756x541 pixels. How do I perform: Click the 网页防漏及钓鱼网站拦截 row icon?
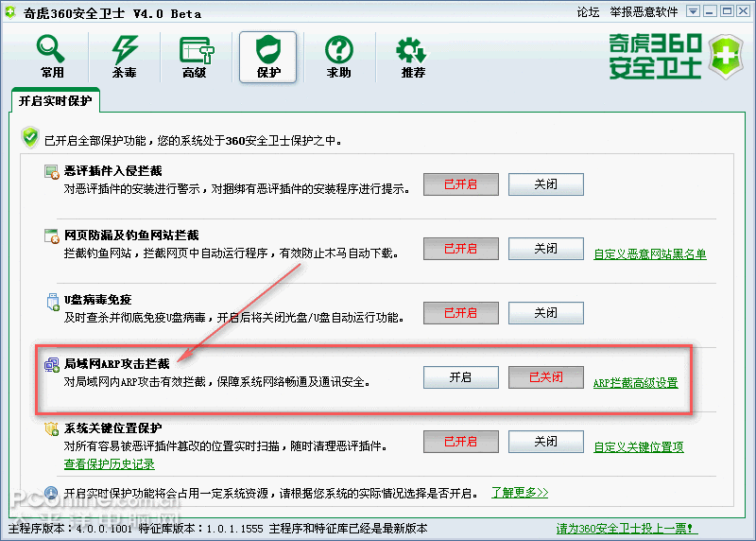[51, 236]
